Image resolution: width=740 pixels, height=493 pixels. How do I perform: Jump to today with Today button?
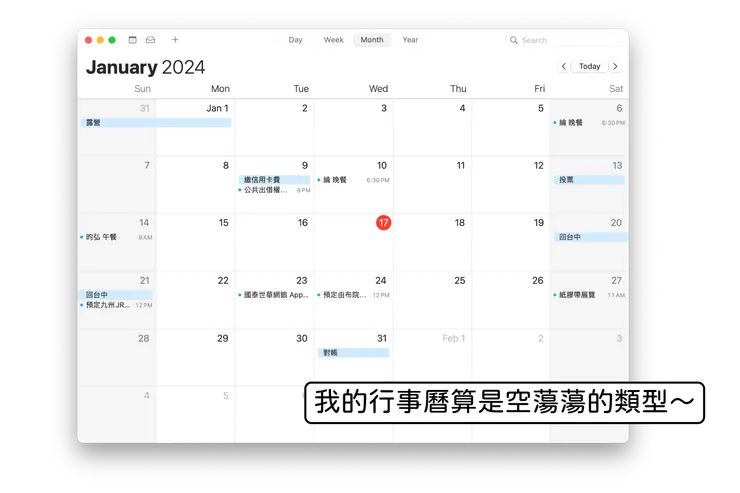point(589,67)
